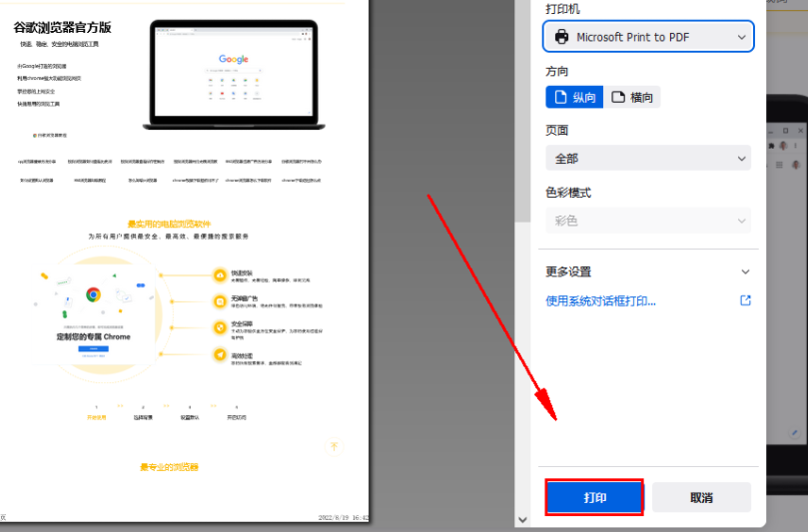The width and height of the screenshot is (808, 532).
Task: Open the Microsoft Print to PDF printer dropdown
Action: (x=648, y=37)
